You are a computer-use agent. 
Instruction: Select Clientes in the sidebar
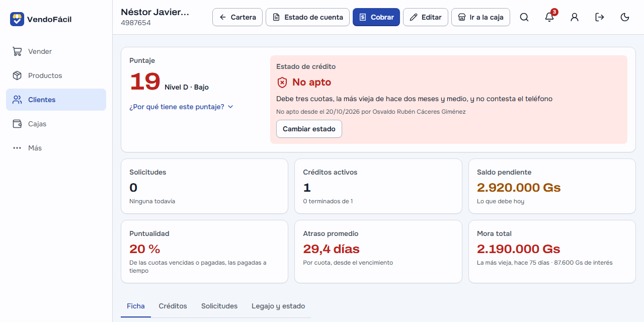pos(56,100)
